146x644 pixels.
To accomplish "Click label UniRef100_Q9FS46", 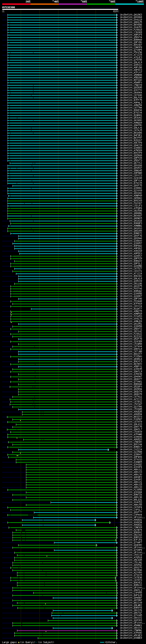I will pyautogui.click(x=131, y=299).
